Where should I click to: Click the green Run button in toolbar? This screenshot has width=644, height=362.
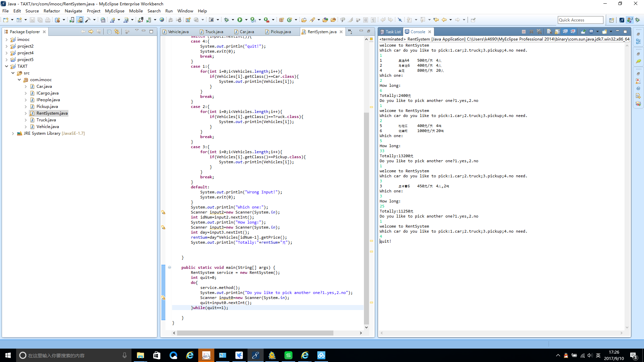click(x=240, y=20)
